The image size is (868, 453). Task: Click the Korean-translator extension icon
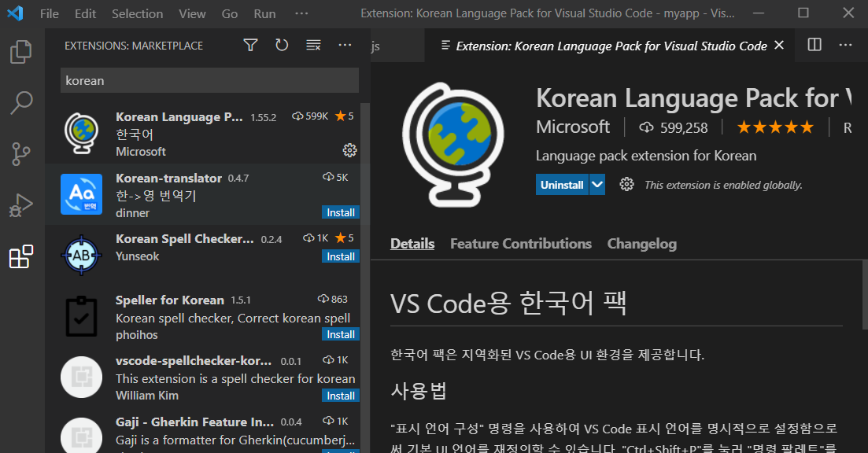tap(81, 194)
